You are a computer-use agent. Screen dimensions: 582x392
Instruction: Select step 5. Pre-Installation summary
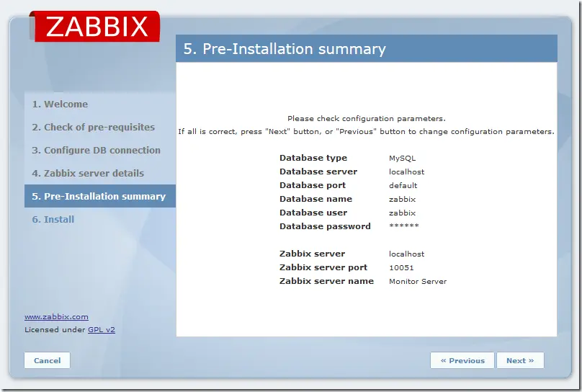pyautogui.click(x=100, y=196)
